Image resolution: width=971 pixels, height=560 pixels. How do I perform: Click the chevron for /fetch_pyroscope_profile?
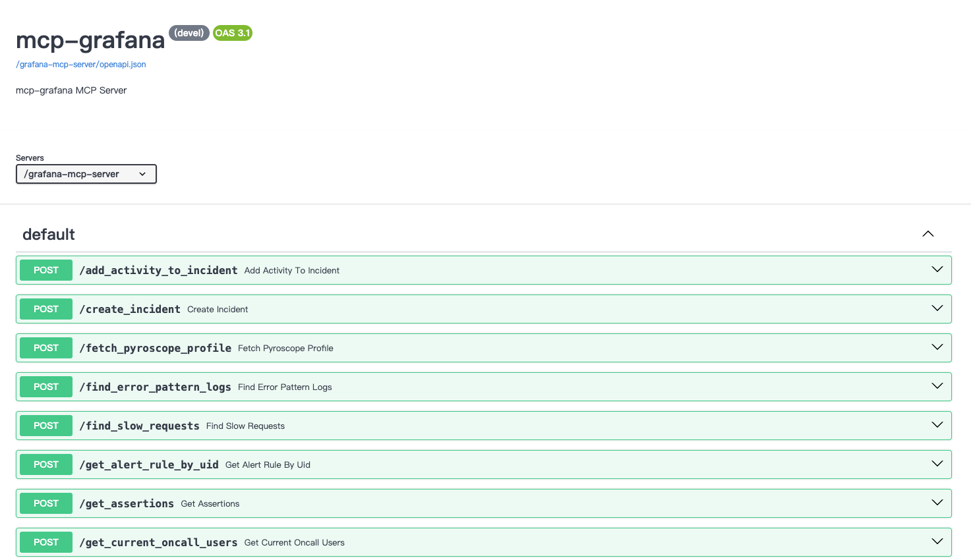[937, 347]
